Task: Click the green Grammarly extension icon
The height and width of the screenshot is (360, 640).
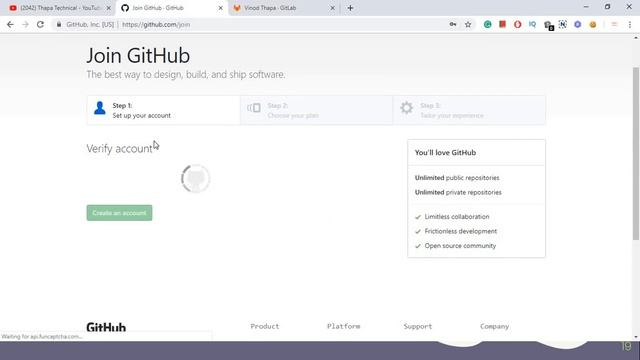Action: click(487, 24)
